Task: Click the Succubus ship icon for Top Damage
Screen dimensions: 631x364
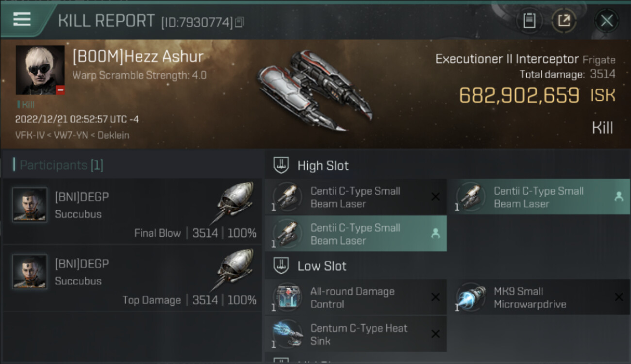Action: click(232, 270)
